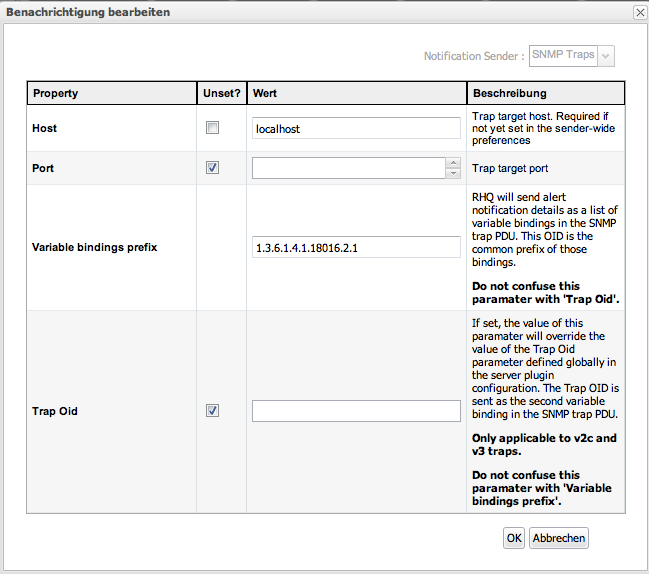Screen dimensions: 649x574
Task: Click the Property column header
Action: point(111,93)
